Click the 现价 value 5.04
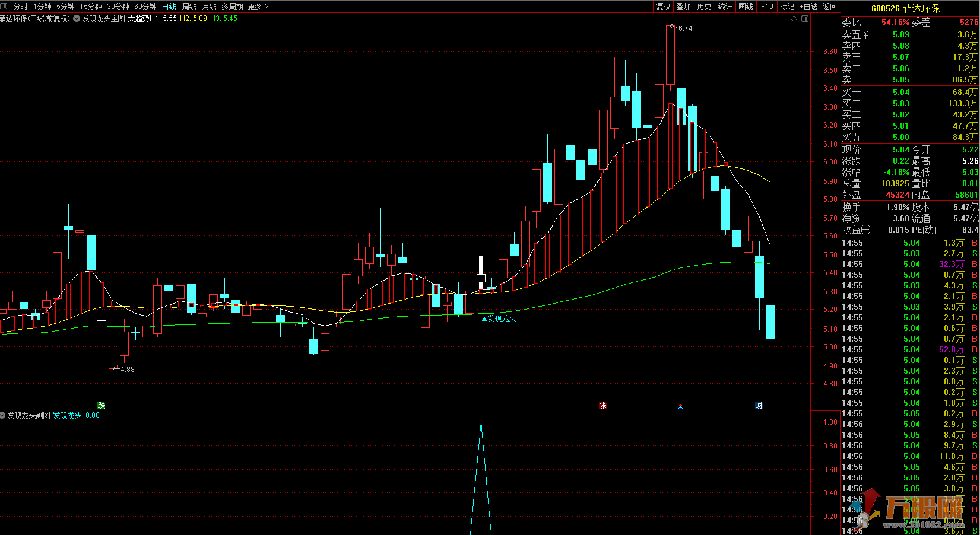Image resolution: width=980 pixels, height=535 pixels. pos(901,150)
